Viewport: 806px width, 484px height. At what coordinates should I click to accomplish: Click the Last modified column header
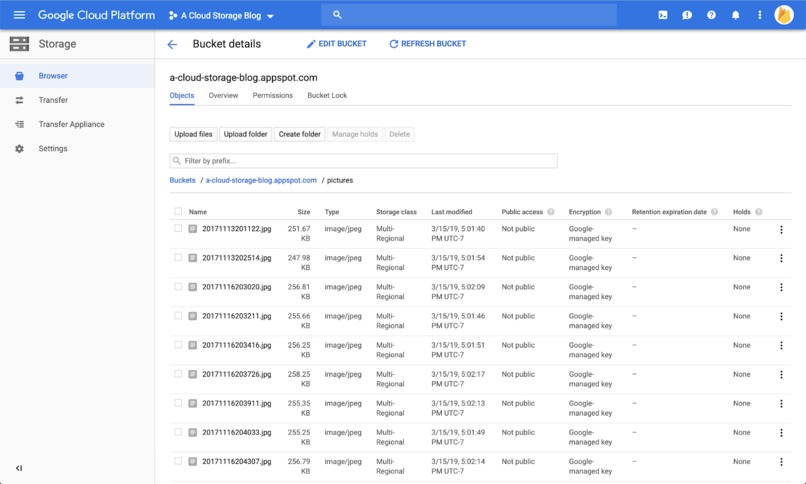tap(452, 212)
